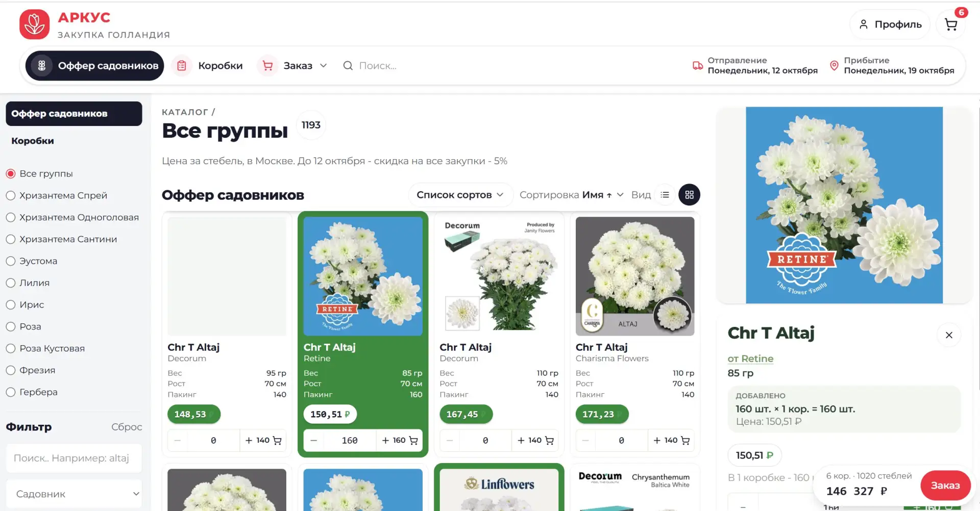Click the truck icon next to Отправление

pyautogui.click(x=697, y=66)
